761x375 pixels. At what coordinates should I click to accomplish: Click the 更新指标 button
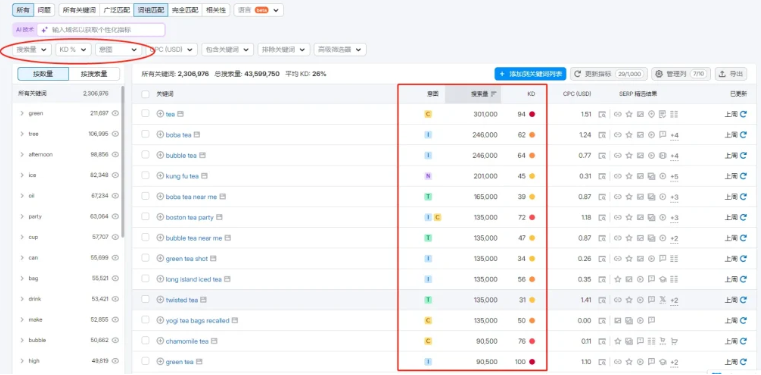[608, 74]
